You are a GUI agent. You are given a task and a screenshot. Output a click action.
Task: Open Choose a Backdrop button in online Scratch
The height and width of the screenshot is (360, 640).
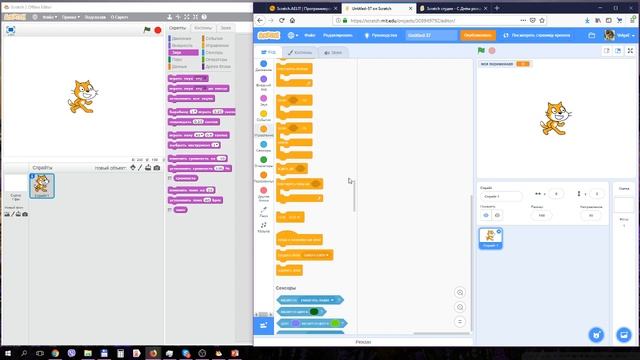coord(624,335)
